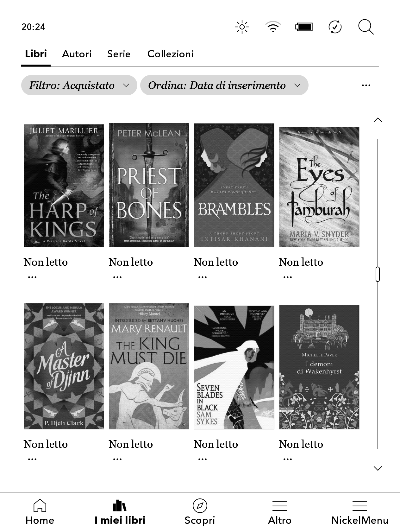Click the scrollbar position handle
This screenshot has width=400, height=532.
(378, 274)
